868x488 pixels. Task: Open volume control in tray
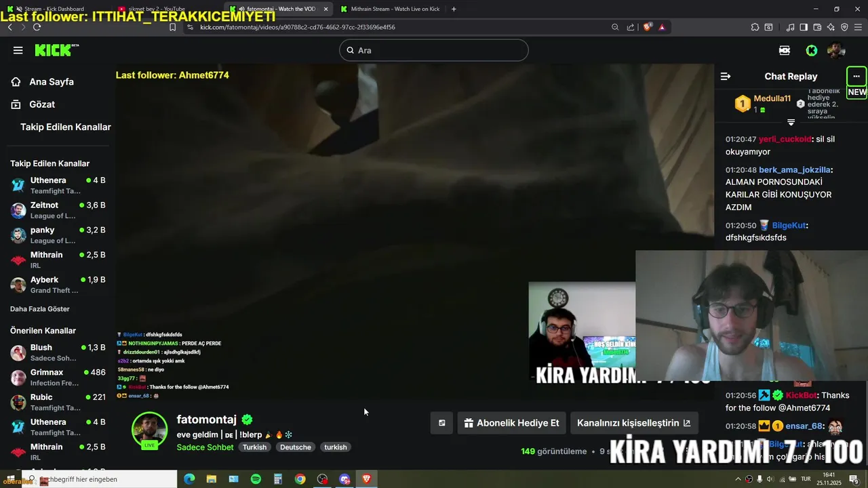770,479
